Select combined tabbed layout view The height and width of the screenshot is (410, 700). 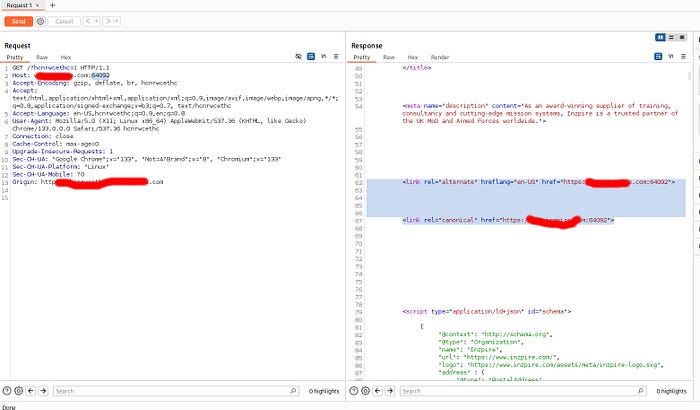click(682, 38)
